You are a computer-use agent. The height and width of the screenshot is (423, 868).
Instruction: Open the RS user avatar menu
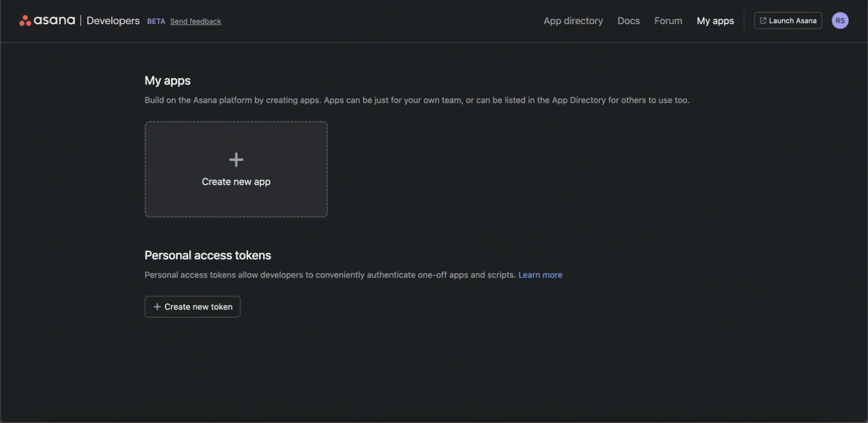tap(840, 20)
